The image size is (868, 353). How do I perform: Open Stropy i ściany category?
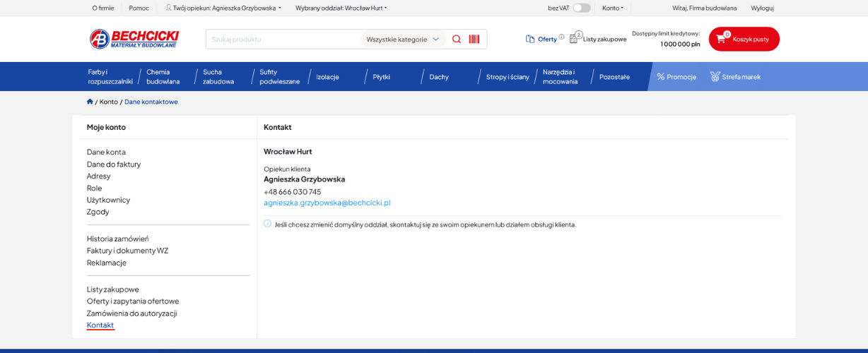click(508, 77)
